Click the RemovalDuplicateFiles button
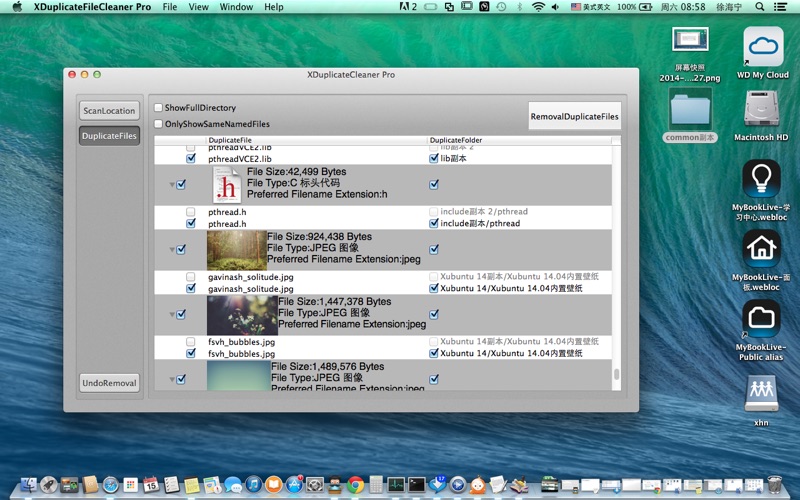The image size is (800, 500). (574, 116)
